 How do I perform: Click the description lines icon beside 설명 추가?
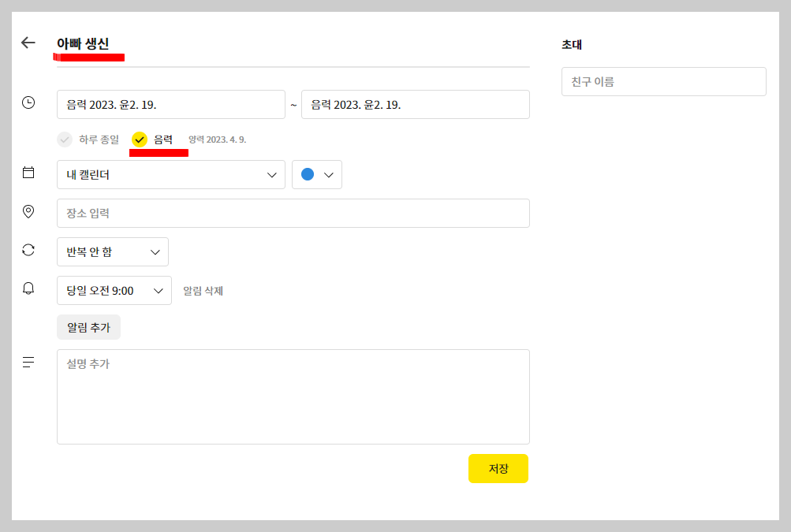tap(28, 362)
